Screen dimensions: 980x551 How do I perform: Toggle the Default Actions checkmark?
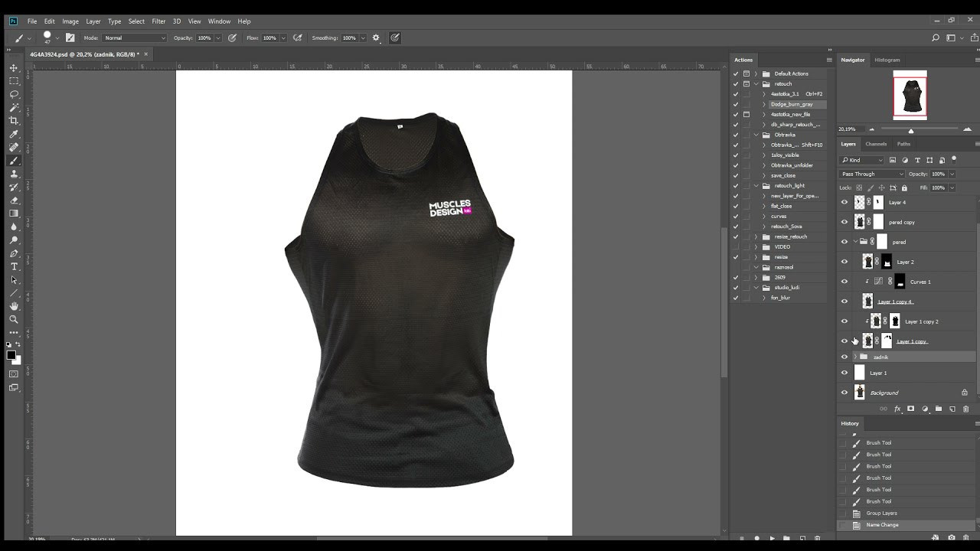pos(736,74)
